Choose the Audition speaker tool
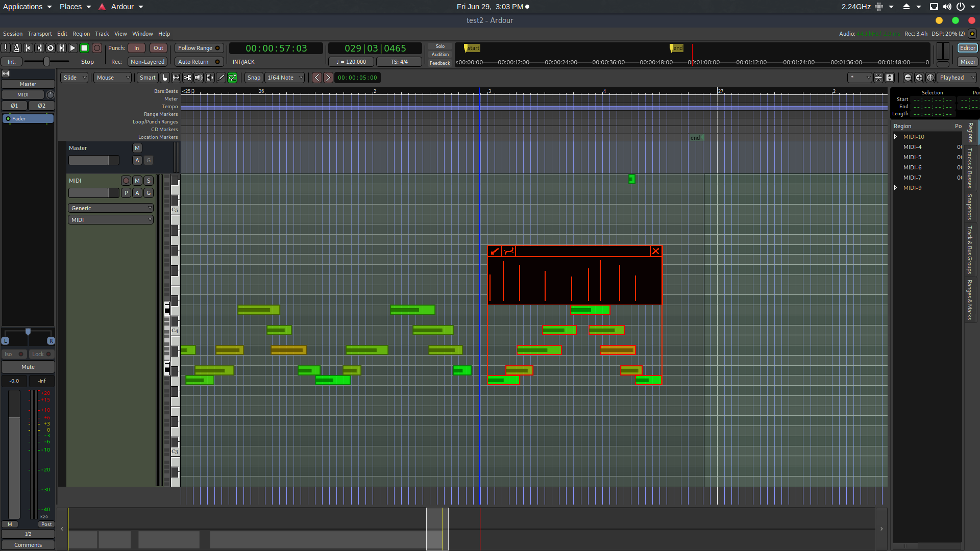 click(199, 78)
